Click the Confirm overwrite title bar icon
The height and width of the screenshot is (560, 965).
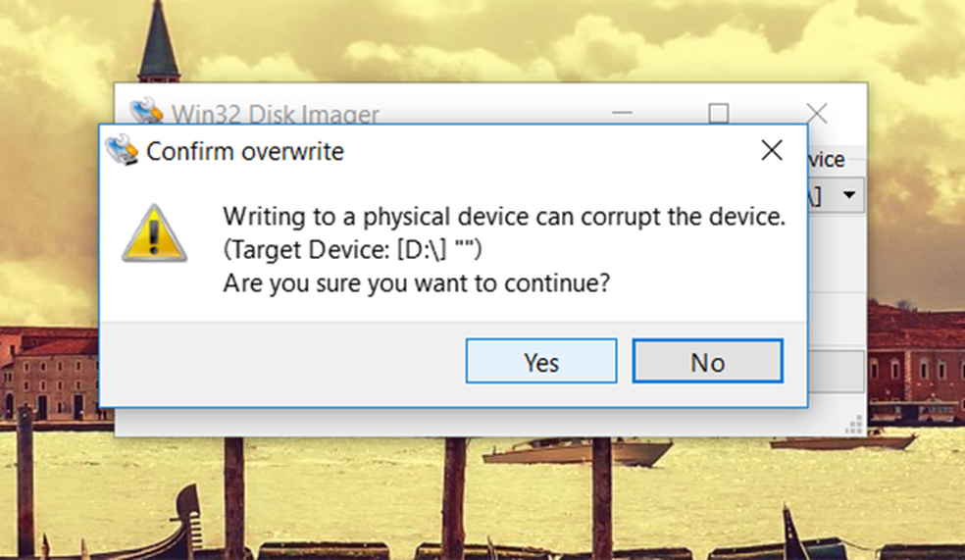122,151
